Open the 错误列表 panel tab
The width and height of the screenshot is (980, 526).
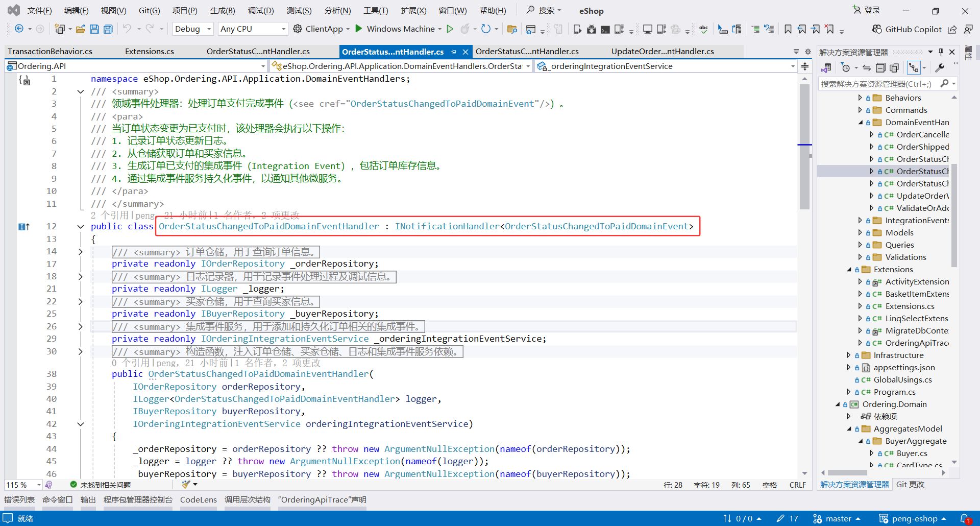coord(19,499)
